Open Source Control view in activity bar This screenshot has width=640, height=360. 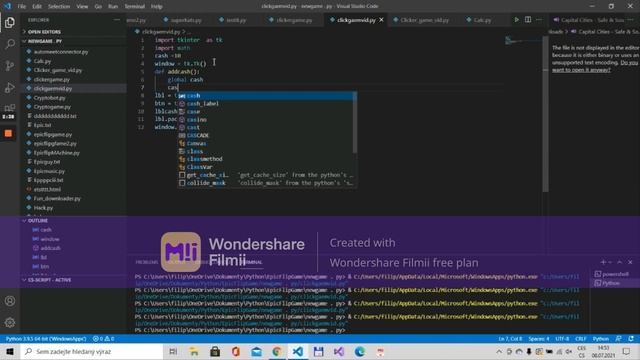click(x=10, y=65)
